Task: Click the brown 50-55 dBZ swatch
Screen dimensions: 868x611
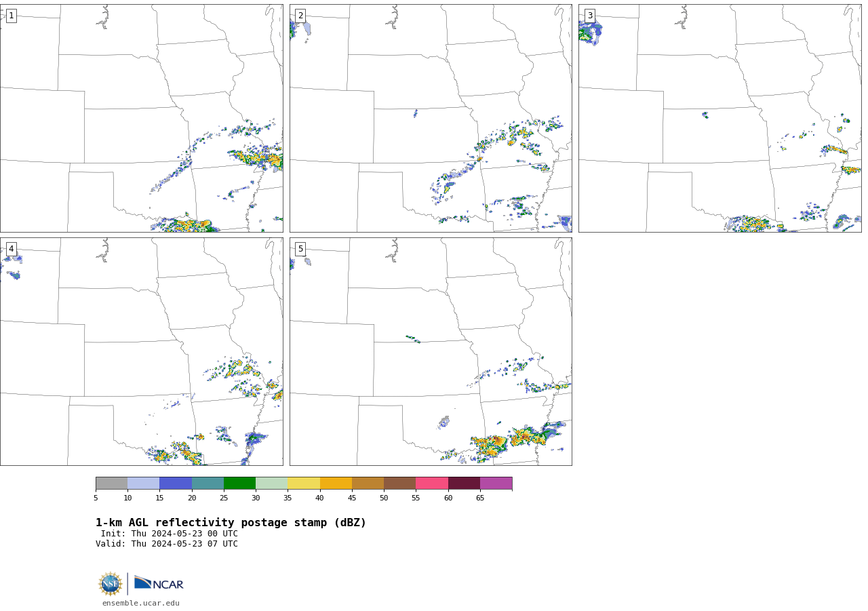Action: 400,484
